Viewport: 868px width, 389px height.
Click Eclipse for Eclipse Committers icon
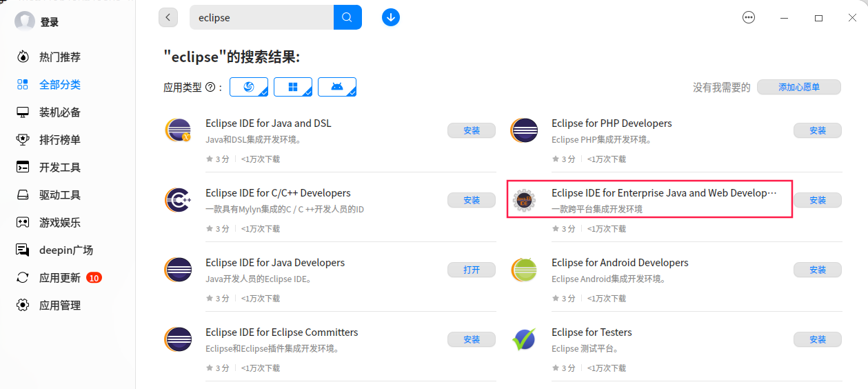pyautogui.click(x=178, y=339)
